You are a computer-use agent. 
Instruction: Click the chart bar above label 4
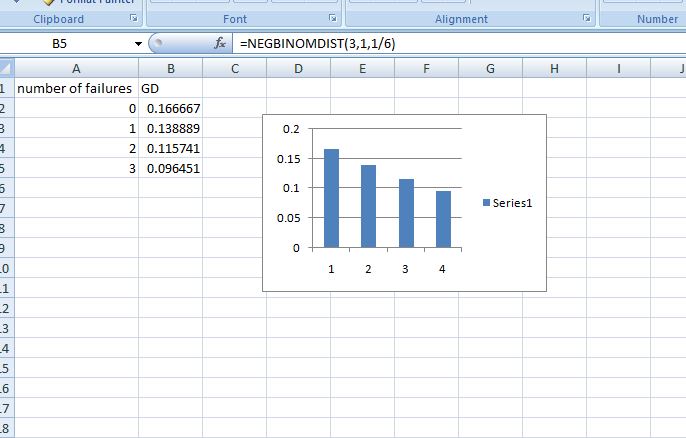(442, 219)
